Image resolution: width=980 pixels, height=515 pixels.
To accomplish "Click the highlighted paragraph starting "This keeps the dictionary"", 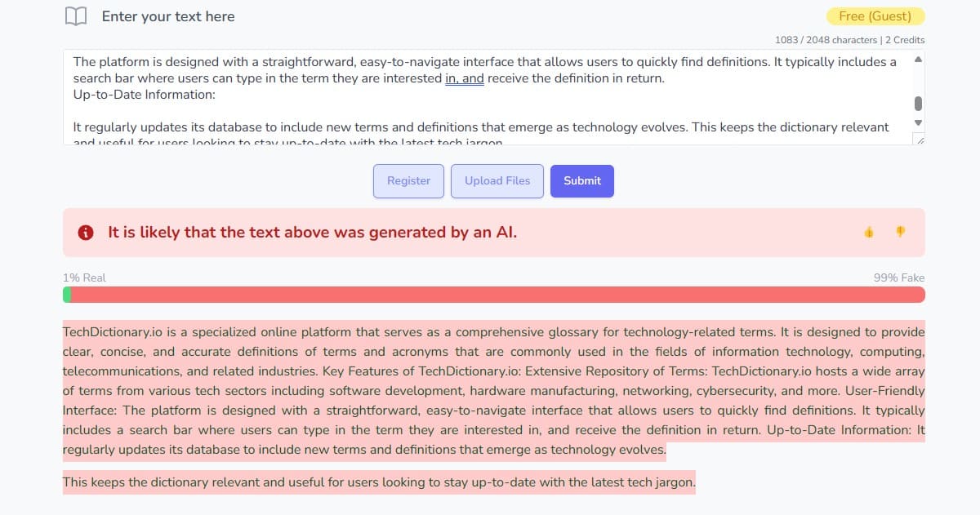I will (379, 482).
